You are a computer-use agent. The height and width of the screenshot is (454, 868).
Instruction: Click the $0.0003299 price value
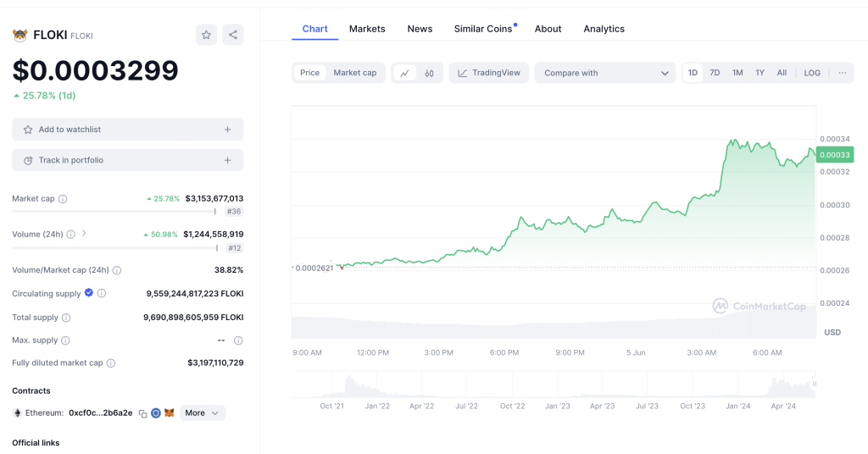click(95, 70)
